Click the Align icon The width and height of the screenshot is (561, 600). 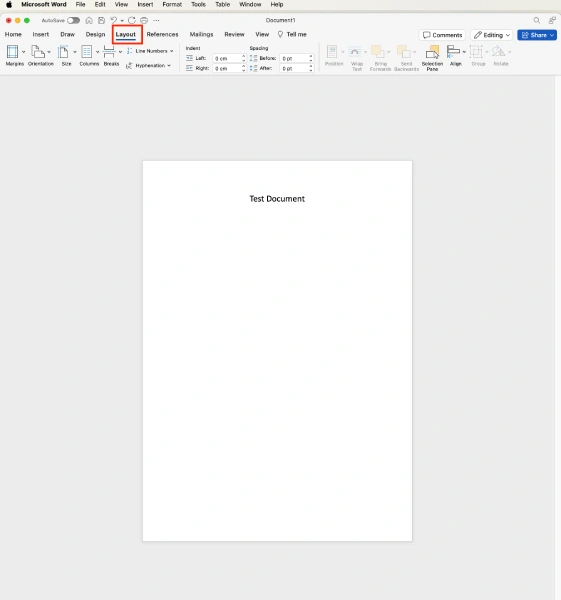[x=453, y=52]
